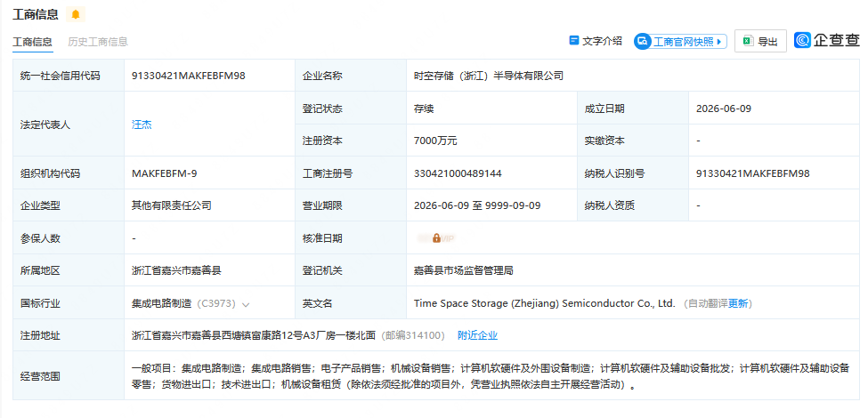Click the orange bell notification icon
This screenshot has height=418, width=868.
(76, 14)
